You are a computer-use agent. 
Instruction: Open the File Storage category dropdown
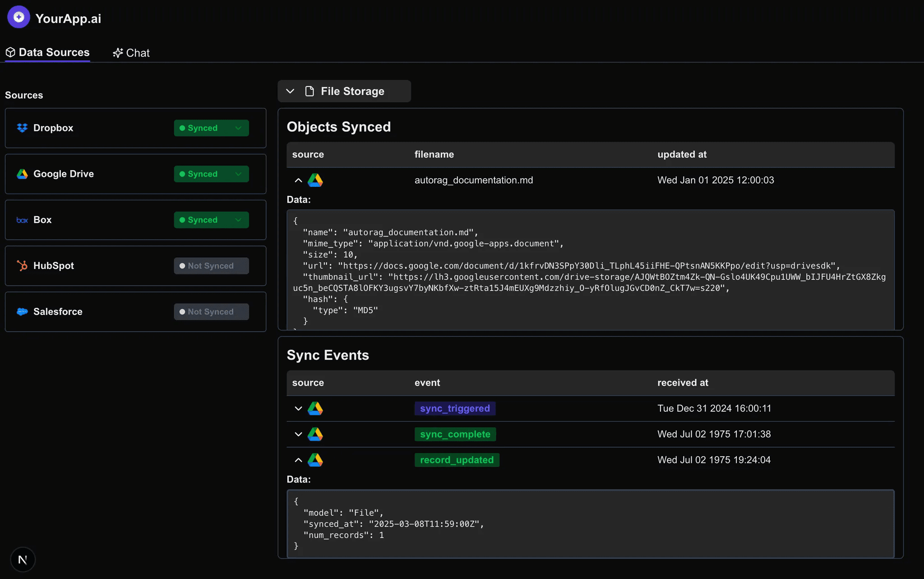344,91
